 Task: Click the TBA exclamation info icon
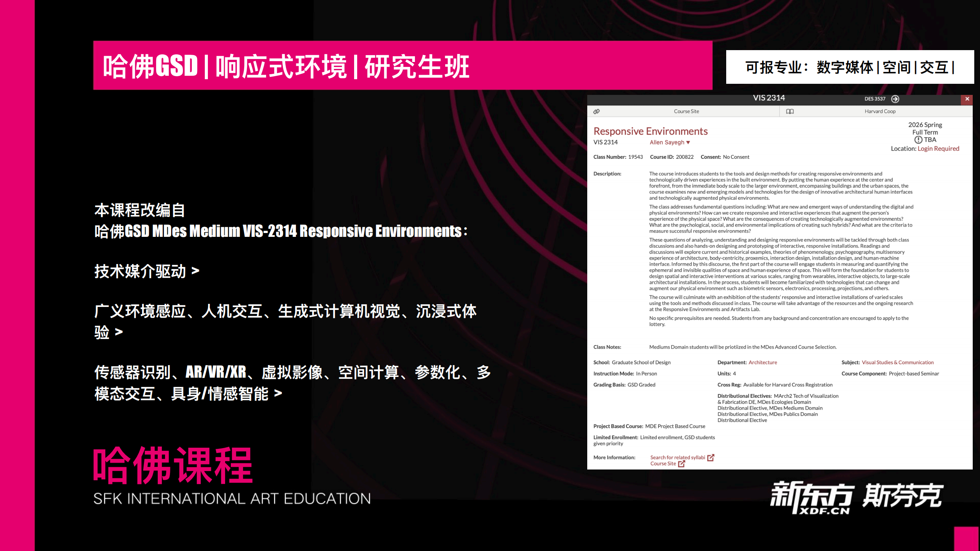pos(918,140)
